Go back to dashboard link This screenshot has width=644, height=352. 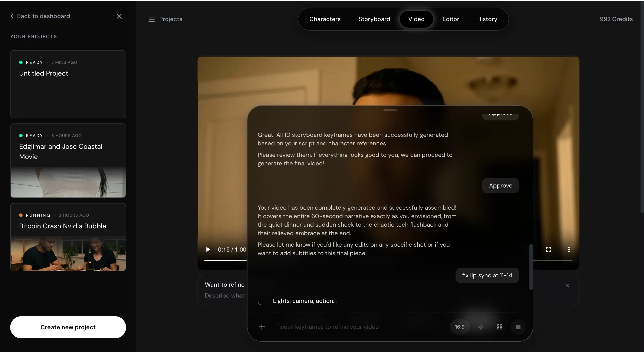[40, 16]
